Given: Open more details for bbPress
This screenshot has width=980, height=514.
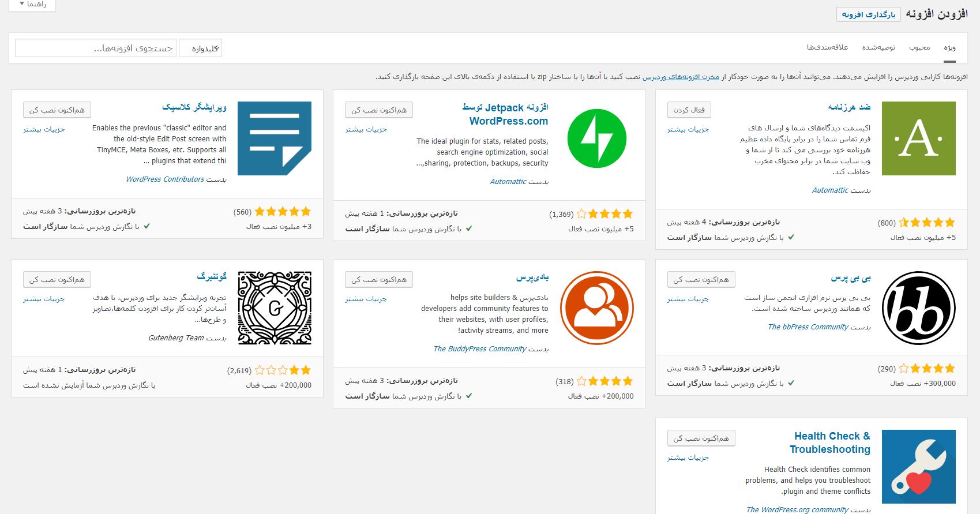Looking at the screenshot, I should pyautogui.click(x=688, y=299).
